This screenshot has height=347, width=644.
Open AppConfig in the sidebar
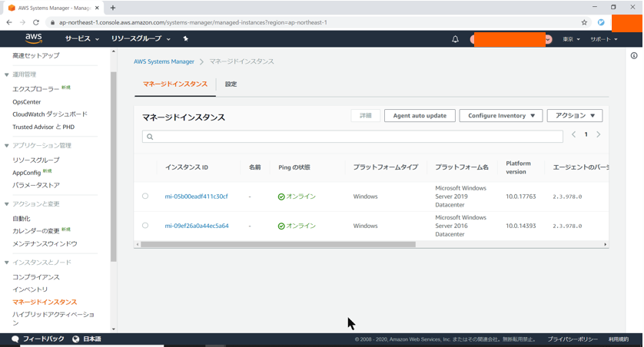pos(26,173)
